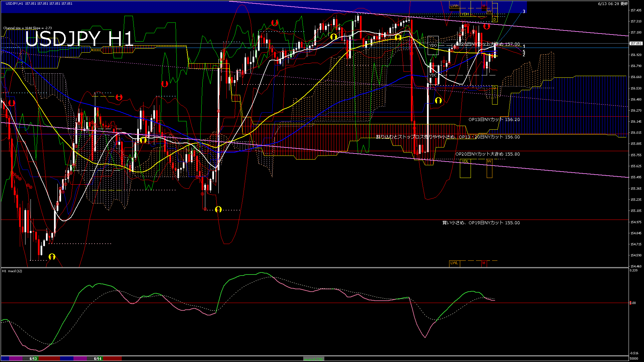Click the OP20日NYカット大きめ 155.80 label
644x362 pixels.
487,154
